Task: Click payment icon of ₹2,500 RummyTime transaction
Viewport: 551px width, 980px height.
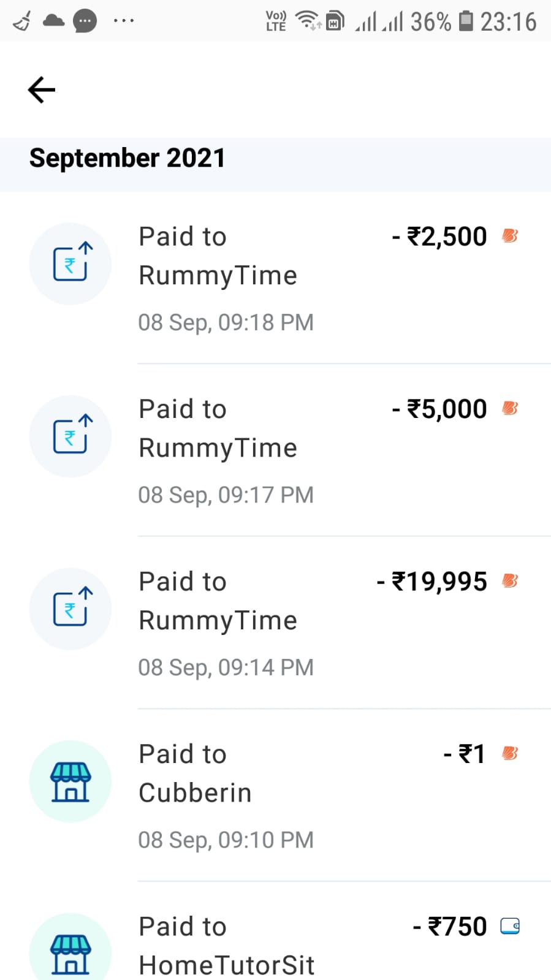Action: tap(70, 264)
